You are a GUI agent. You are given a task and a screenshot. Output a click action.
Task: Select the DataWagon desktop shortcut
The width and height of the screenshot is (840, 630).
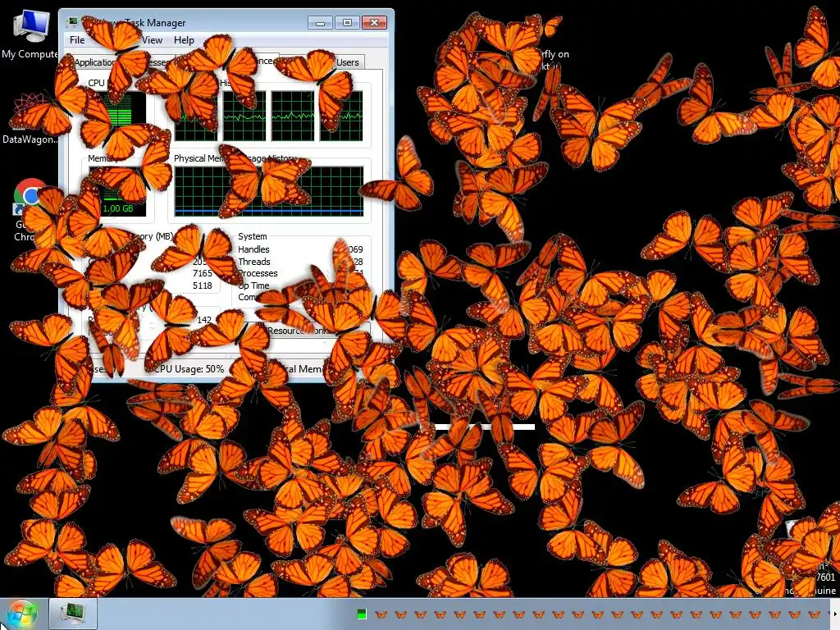(x=30, y=119)
